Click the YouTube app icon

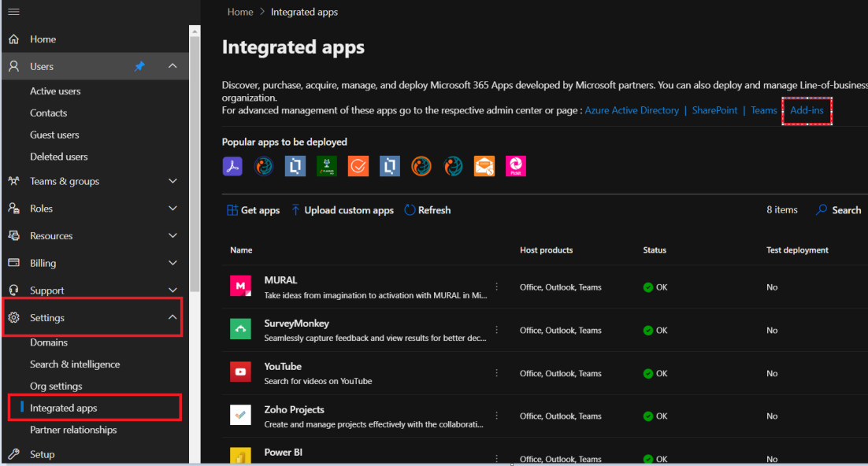[240, 372]
